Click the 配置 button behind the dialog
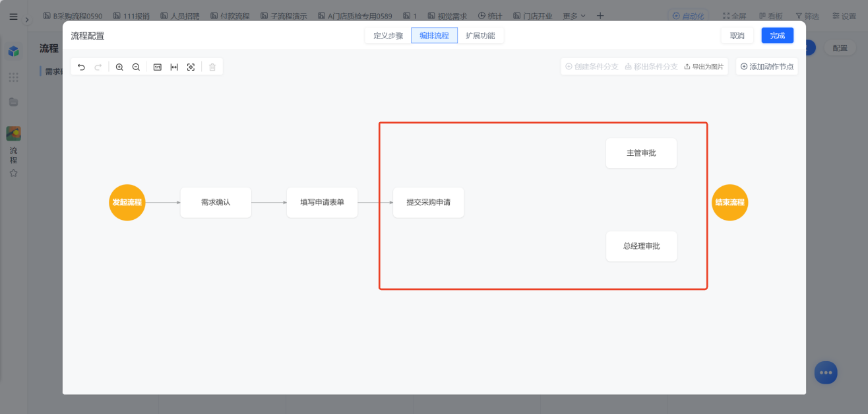The width and height of the screenshot is (868, 414). pyautogui.click(x=840, y=48)
